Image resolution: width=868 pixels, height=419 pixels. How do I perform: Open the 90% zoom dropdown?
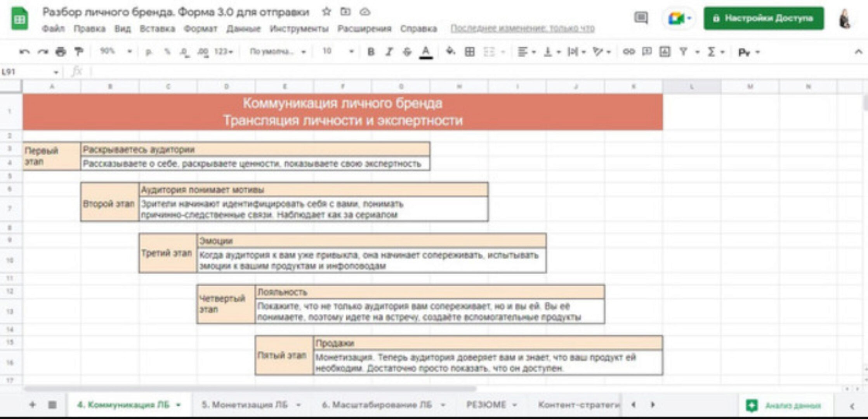tap(116, 51)
